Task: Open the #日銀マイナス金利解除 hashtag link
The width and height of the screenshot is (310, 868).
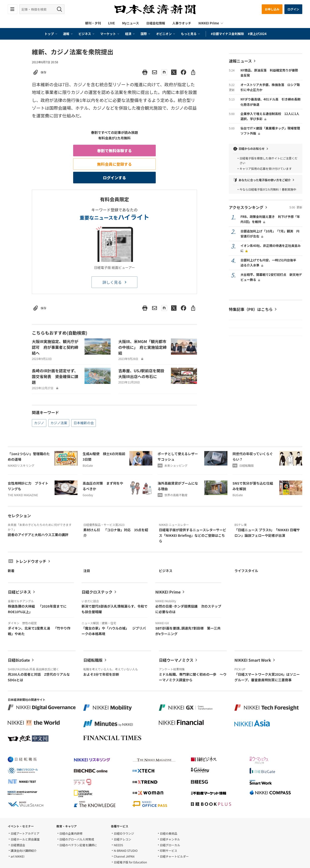Action: [x=227, y=34]
